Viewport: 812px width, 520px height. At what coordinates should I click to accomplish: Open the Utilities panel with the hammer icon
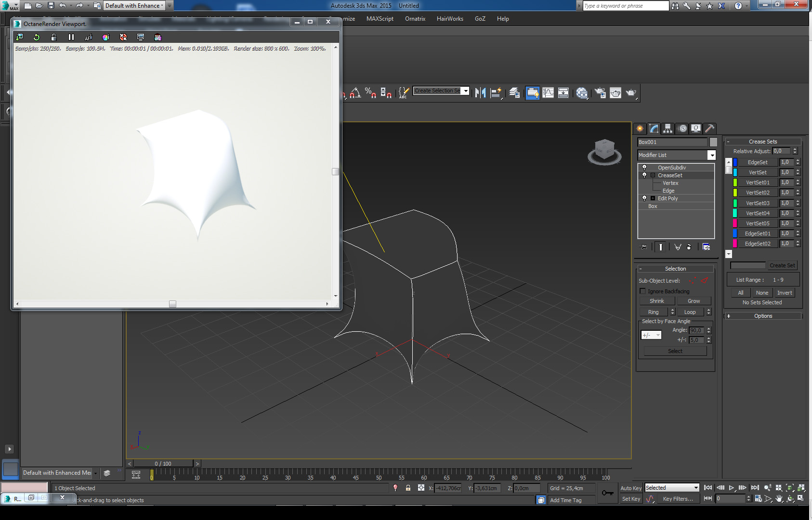pyautogui.click(x=709, y=129)
